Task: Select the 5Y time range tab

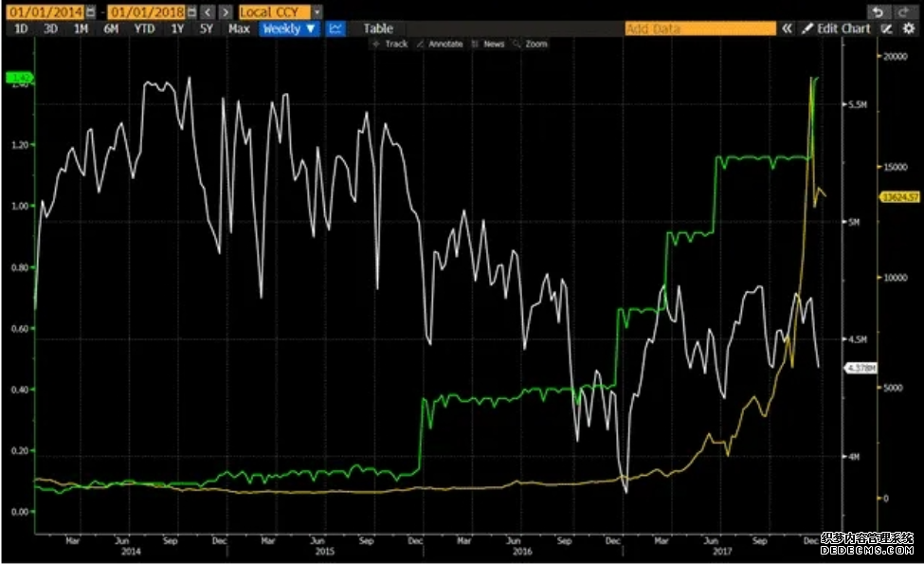Action: click(x=207, y=28)
